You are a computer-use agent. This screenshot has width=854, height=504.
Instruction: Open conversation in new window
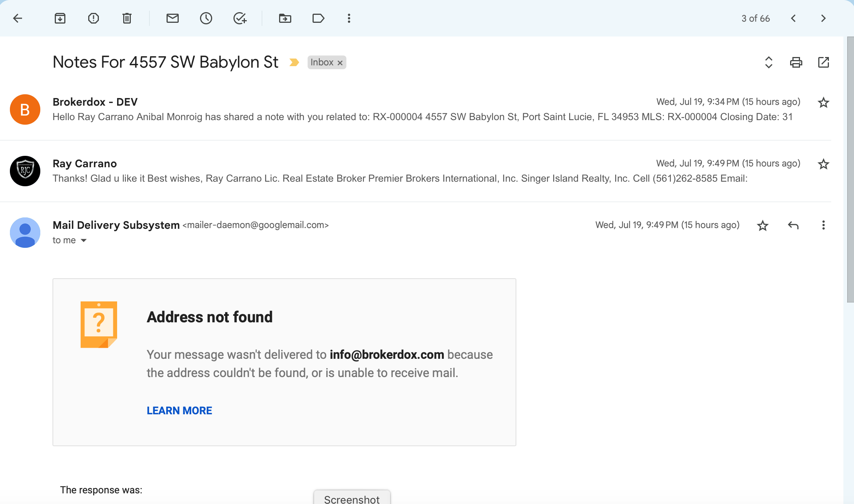click(x=824, y=62)
